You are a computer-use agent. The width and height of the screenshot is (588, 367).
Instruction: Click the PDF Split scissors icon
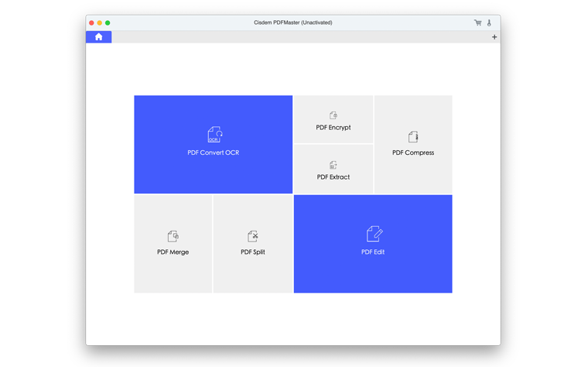pos(252,236)
